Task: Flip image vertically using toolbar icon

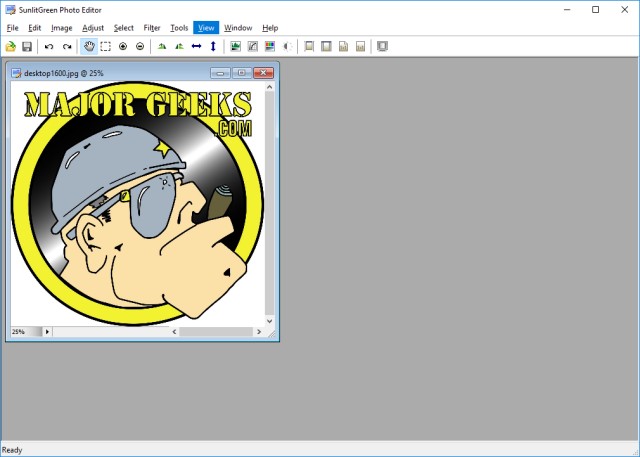Action: [213, 46]
